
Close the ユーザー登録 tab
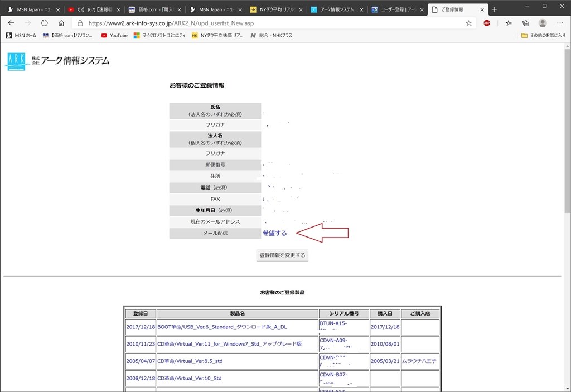tap(422, 10)
